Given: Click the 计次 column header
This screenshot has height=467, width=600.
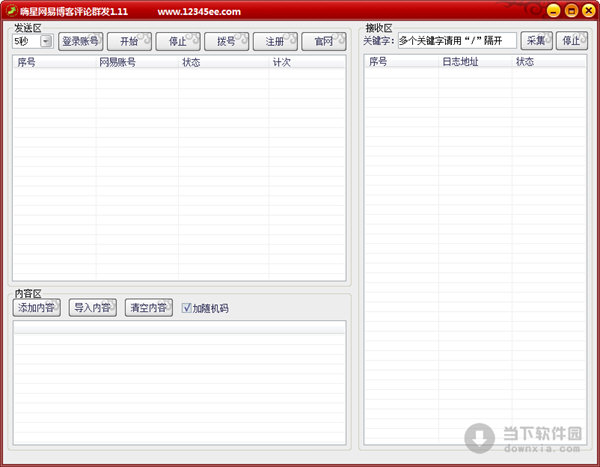Looking at the screenshot, I should (307, 62).
